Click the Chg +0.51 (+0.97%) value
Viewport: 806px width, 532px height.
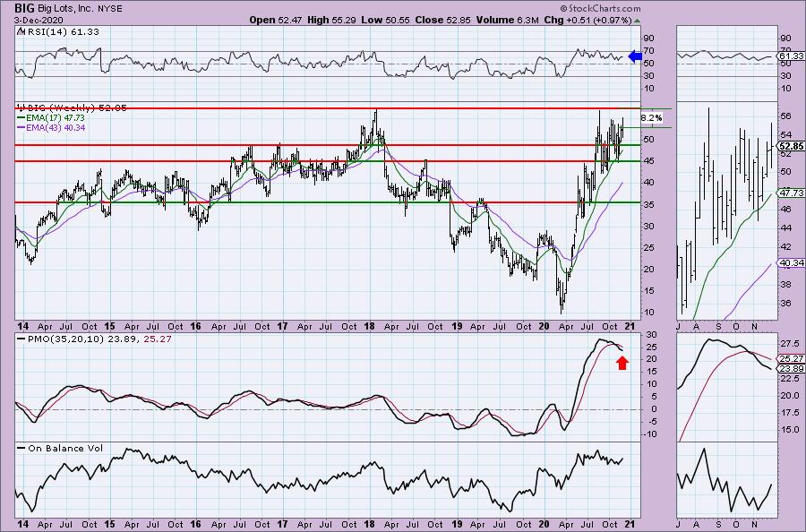pyautogui.click(x=588, y=20)
